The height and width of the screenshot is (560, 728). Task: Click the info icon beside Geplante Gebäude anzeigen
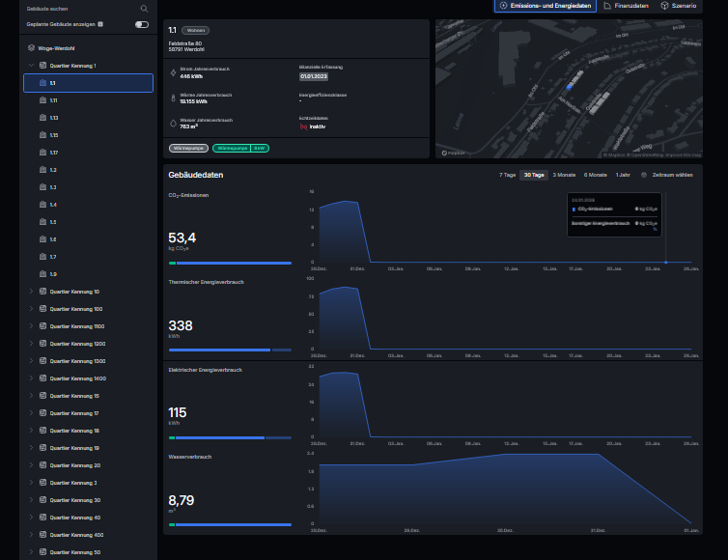[x=99, y=23]
